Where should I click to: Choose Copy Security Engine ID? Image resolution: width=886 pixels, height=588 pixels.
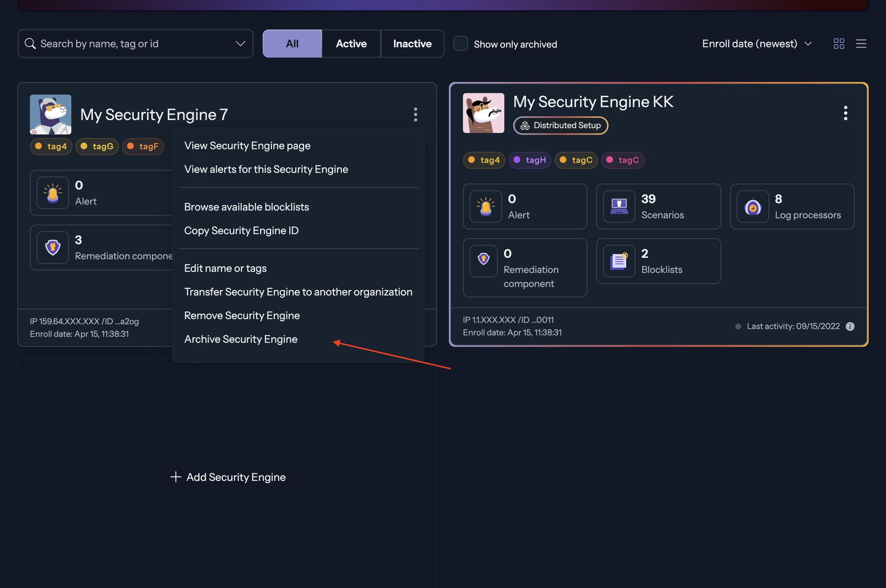241,230
